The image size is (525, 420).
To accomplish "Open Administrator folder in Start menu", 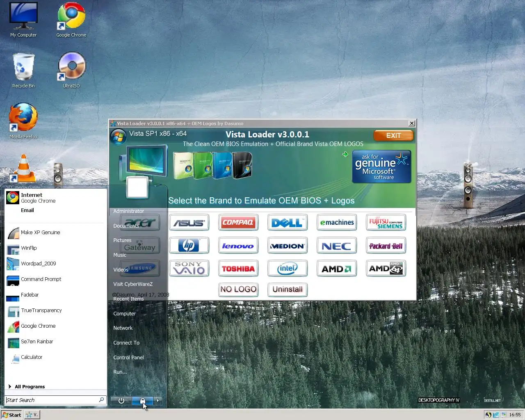I will coord(128,211).
